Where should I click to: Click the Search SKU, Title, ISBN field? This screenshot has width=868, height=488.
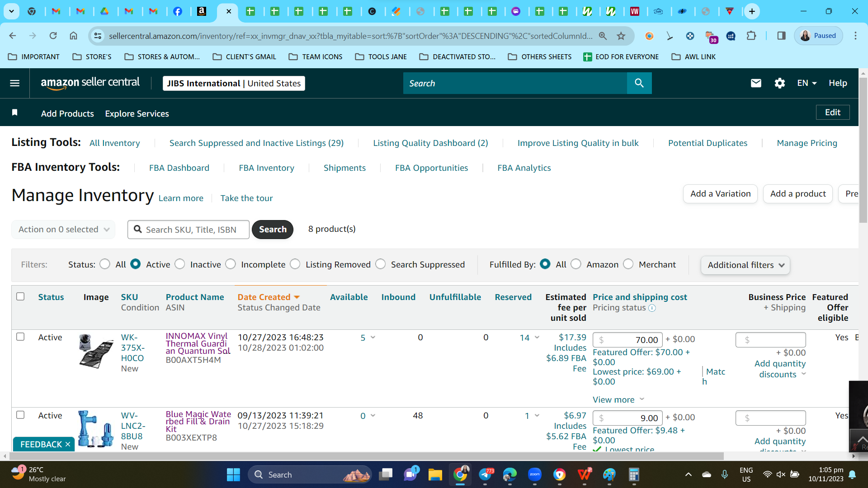click(x=189, y=230)
